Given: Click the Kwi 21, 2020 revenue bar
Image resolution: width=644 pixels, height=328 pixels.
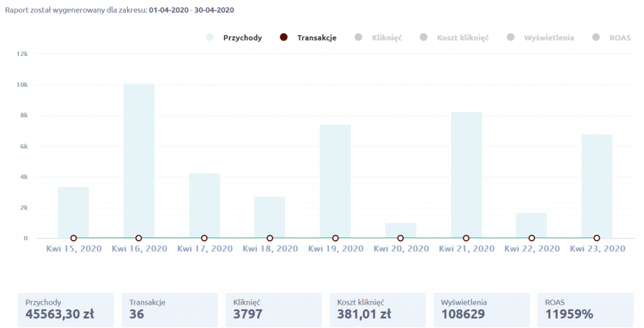Looking at the screenshot, I should (x=466, y=175).
